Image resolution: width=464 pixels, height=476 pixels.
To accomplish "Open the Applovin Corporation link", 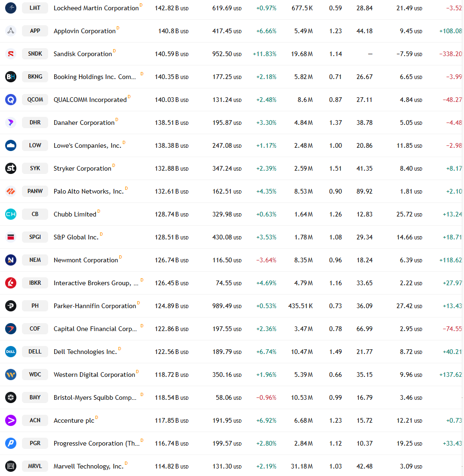I will [x=85, y=31].
